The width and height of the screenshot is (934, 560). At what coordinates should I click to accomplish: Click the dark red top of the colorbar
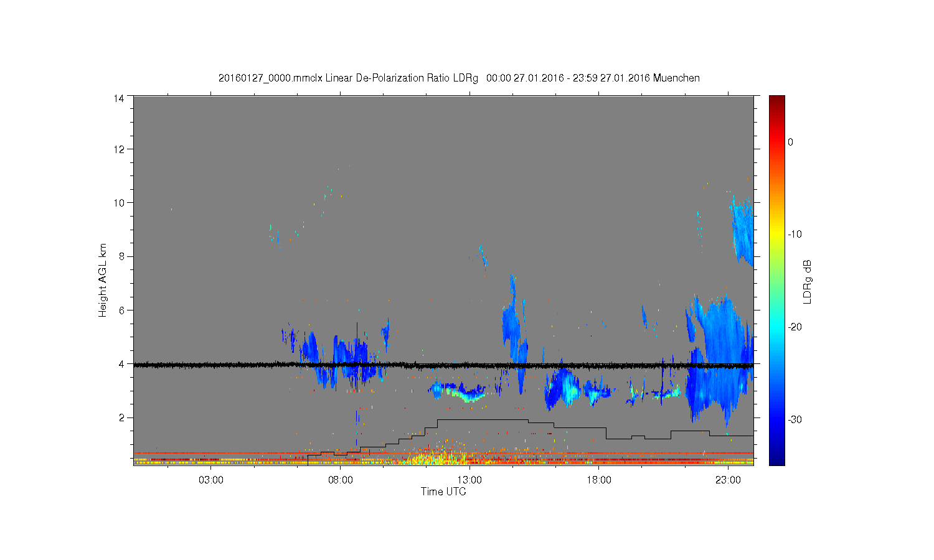click(x=776, y=103)
